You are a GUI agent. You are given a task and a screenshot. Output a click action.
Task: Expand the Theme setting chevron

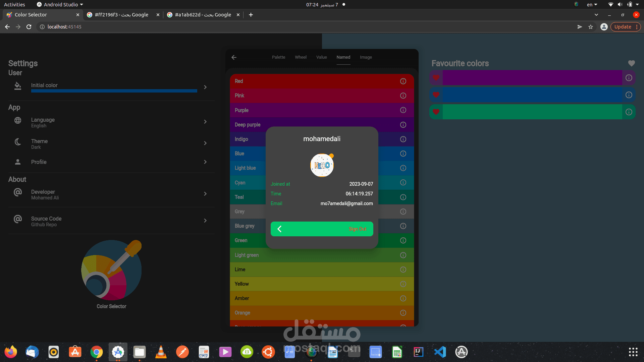point(205,143)
